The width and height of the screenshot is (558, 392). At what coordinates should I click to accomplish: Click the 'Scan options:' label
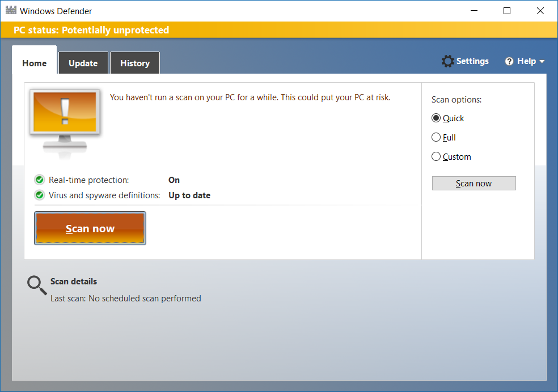click(456, 100)
